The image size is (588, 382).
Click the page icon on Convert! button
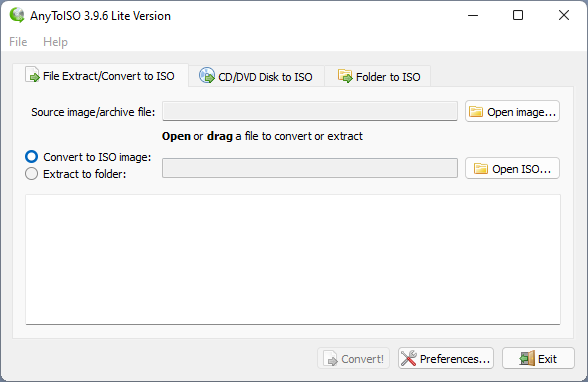[330, 358]
